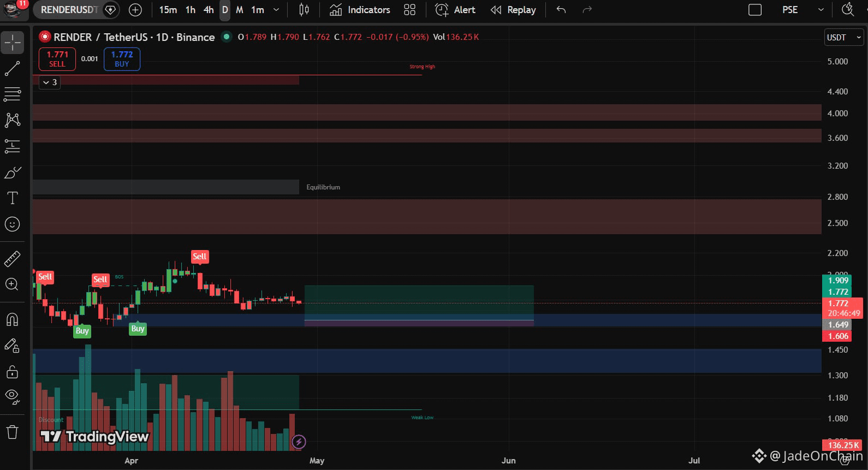The width and height of the screenshot is (868, 470).
Task: Delete drawings with the trash icon
Action: click(12, 432)
